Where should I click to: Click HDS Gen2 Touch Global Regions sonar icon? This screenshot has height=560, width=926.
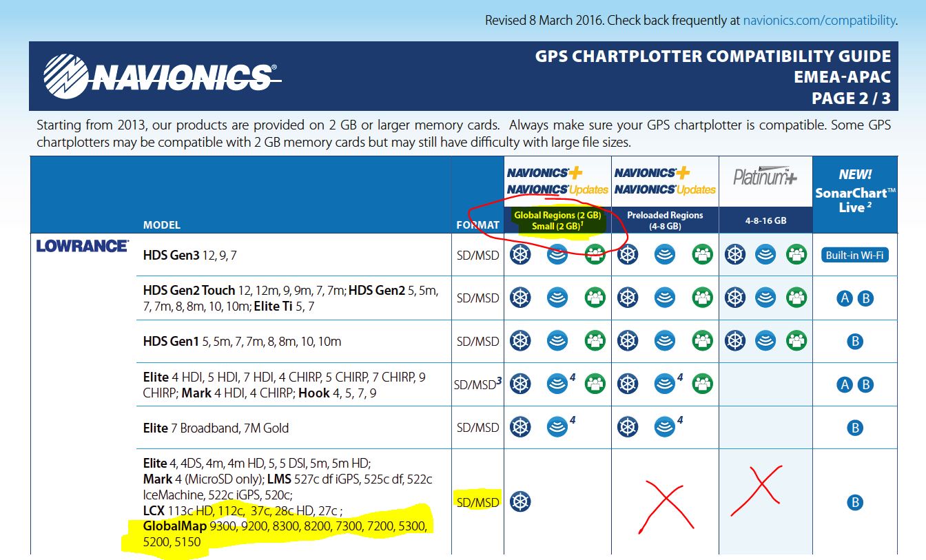pos(557,298)
